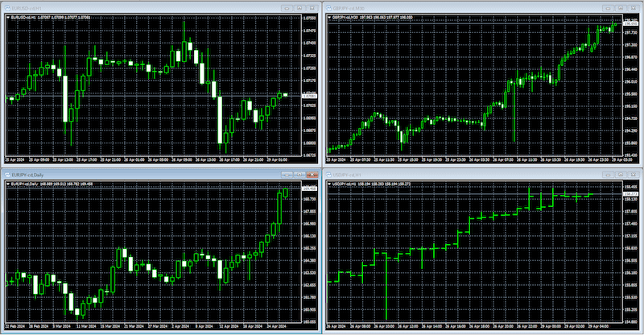Maximize the EURUSD H1 chart window
The image size is (644, 335).
pyautogui.click(x=299, y=6)
